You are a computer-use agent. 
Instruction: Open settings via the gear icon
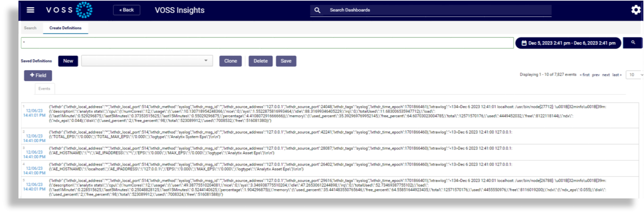pyautogui.click(x=636, y=10)
